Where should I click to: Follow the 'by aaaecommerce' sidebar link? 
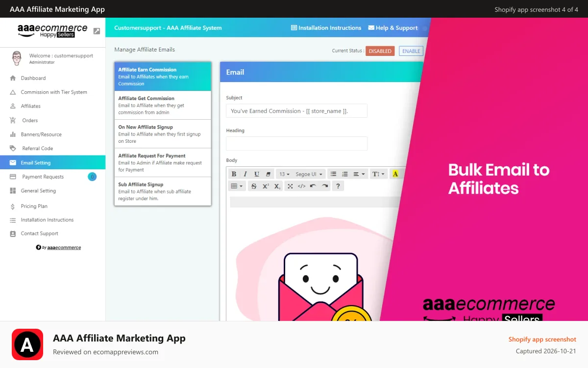pos(58,247)
